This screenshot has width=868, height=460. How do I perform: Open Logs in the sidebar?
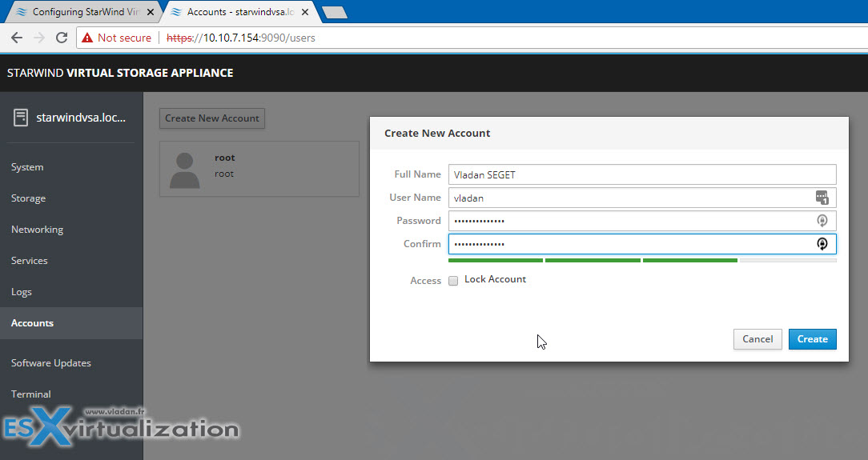click(x=21, y=292)
